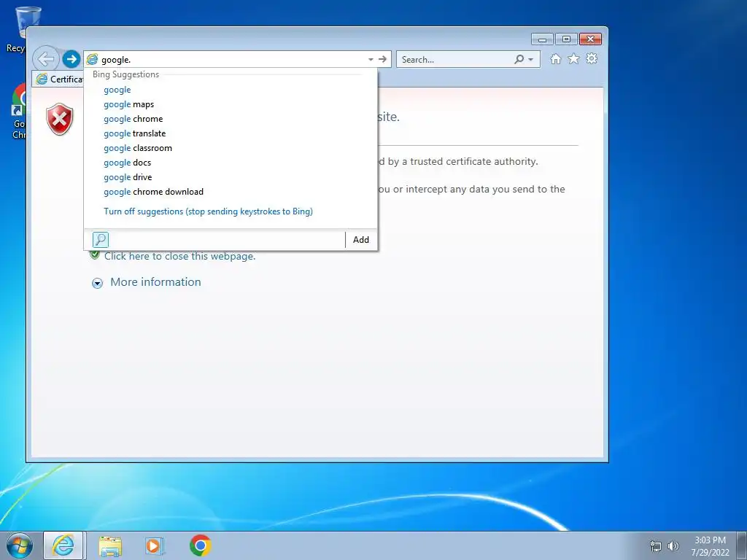Click the volume speaker tray icon
This screenshot has height=560, width=747.
[673, 546]
